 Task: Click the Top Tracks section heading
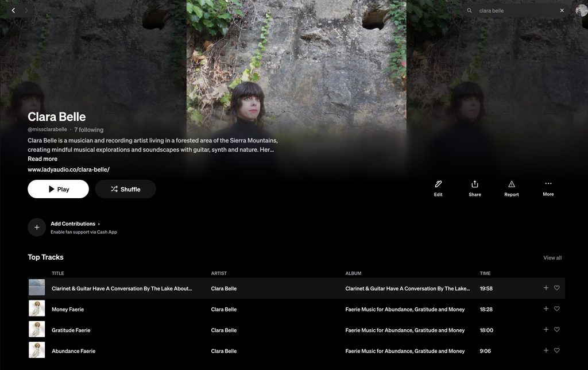(x=45, y=257)
